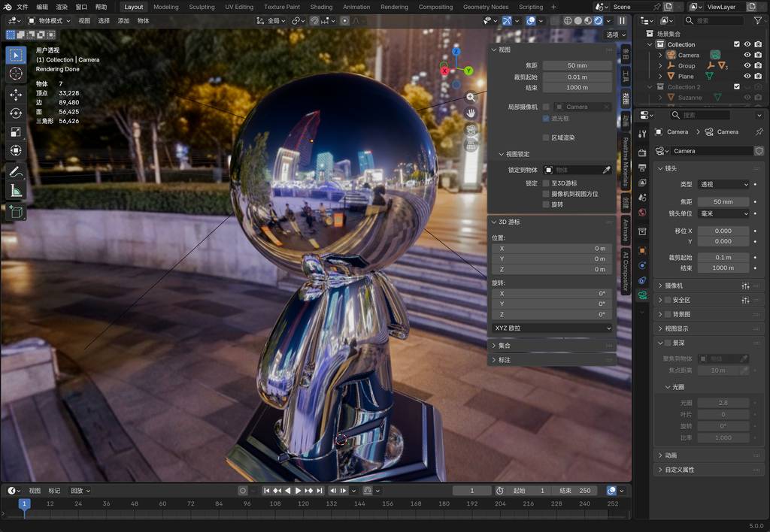Click the viewport zoom magnifier icon
Viewport: 770px width, 532px height.
(471, 97)
